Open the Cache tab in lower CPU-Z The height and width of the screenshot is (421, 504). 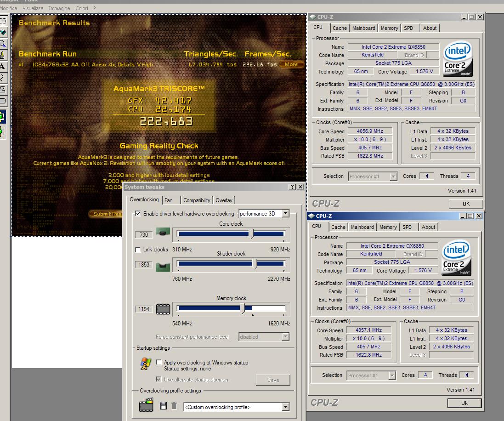click(x=338, y=227)
